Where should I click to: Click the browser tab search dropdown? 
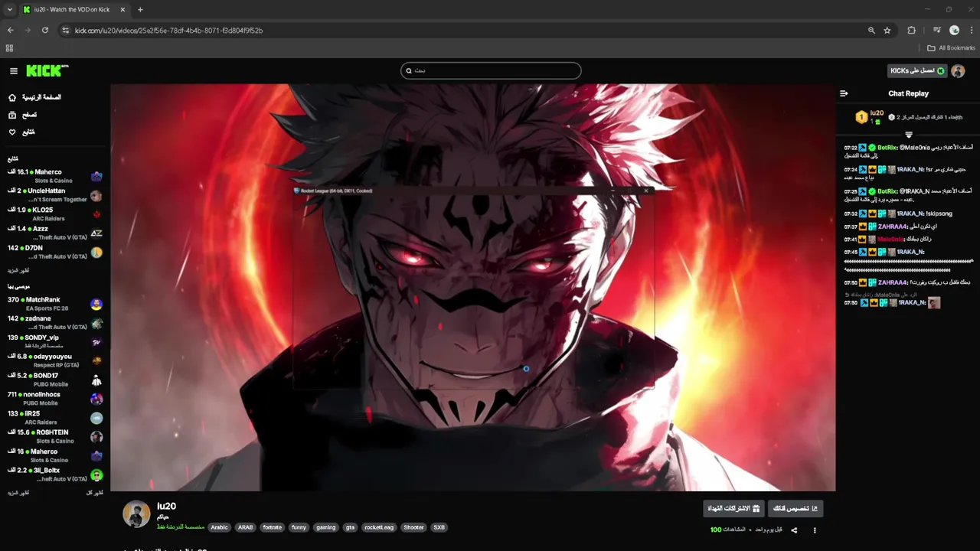[10, 10]
